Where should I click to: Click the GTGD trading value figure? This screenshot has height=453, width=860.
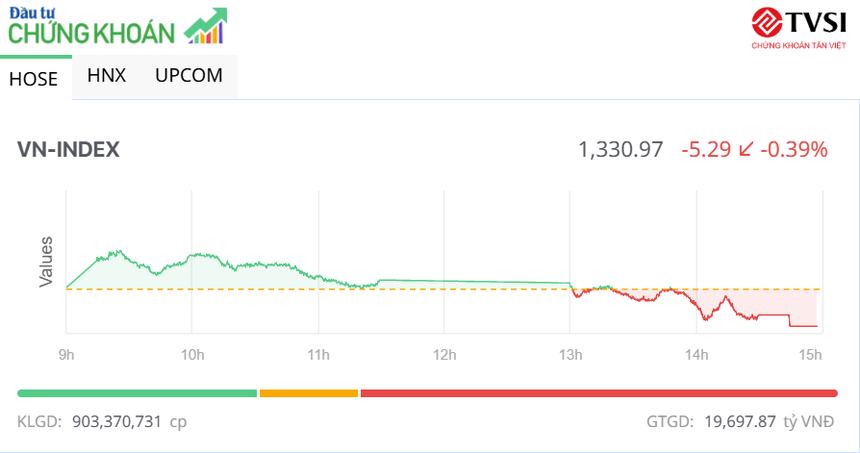click(x=737, y=422)
